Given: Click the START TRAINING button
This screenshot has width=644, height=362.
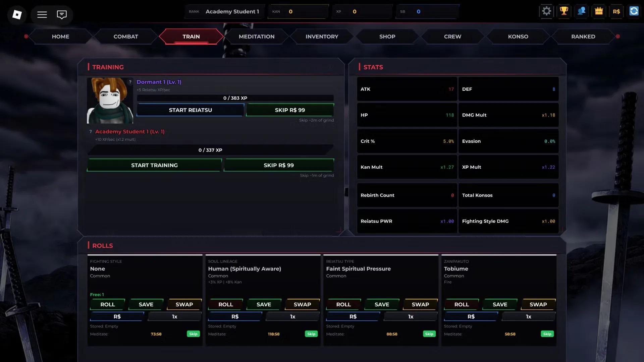Looking at the screenshot, I should click(x=155, y=165).
